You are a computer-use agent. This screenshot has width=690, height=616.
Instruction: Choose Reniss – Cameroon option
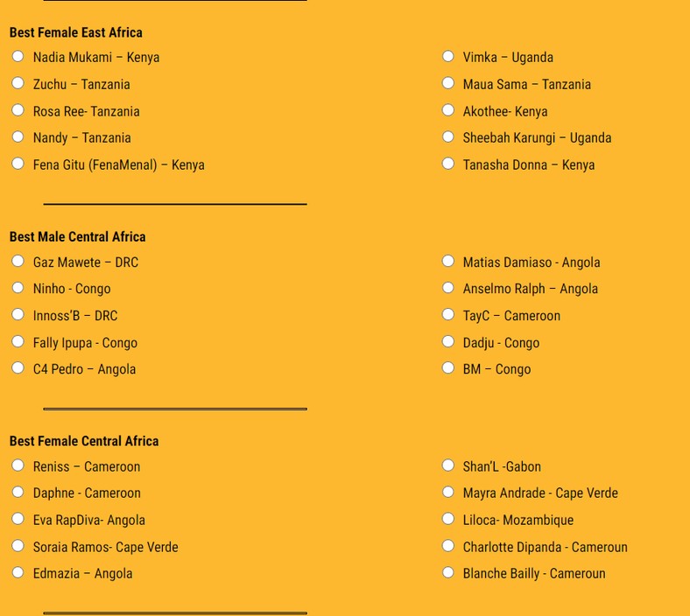(18, 465)
